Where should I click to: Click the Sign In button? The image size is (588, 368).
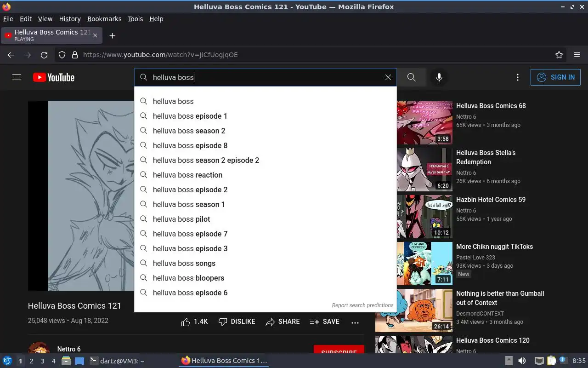click(555, 77)
